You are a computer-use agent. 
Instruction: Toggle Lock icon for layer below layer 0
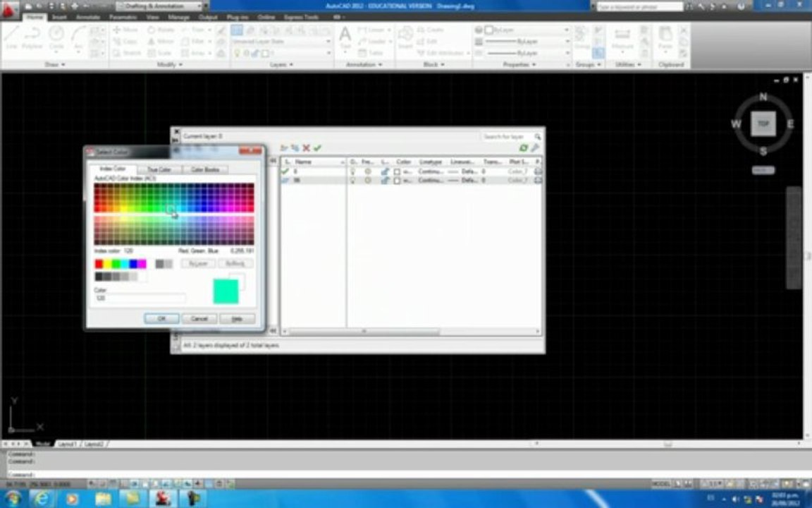(384, 181)
